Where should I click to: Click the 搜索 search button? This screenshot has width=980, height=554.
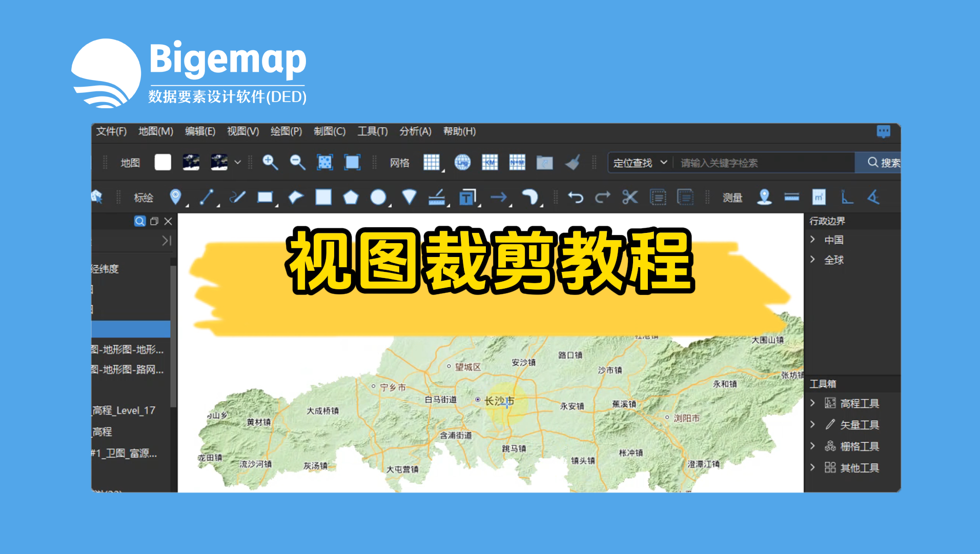click(x=883, y=163)
